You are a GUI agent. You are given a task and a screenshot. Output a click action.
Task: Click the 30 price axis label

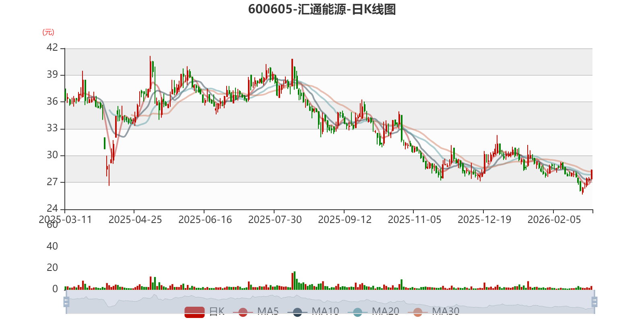click(52, 155)
